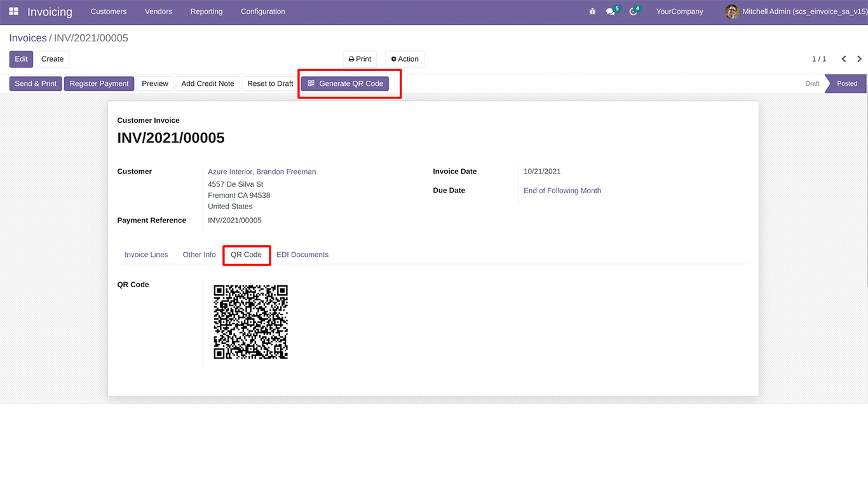Switch to the QR Code tab
Screen dimensions: 868x488
(246, 255)
